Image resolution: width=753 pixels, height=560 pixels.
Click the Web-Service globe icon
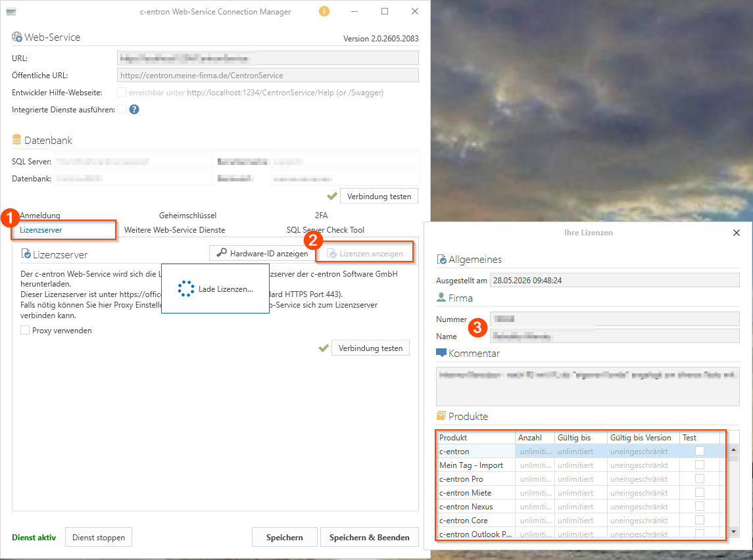17,37
